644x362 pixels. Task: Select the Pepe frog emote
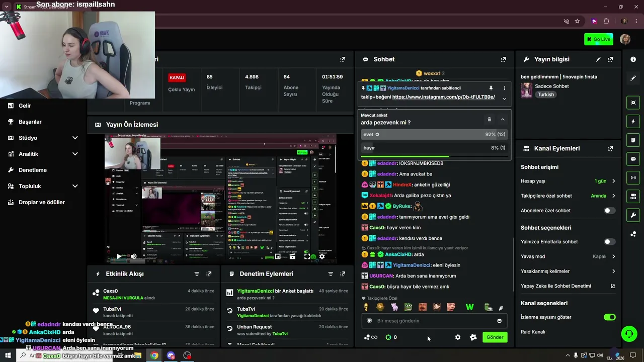409,307
